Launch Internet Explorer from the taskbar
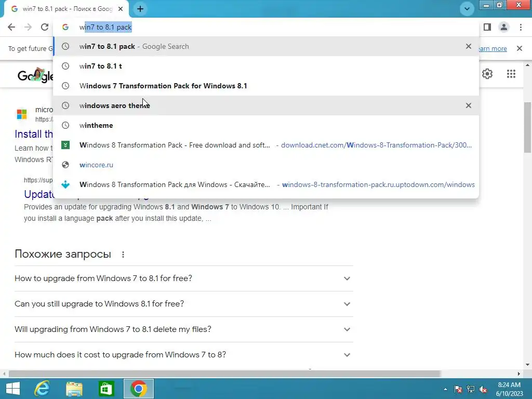532x399 pixels. click(x=42, y=389)
